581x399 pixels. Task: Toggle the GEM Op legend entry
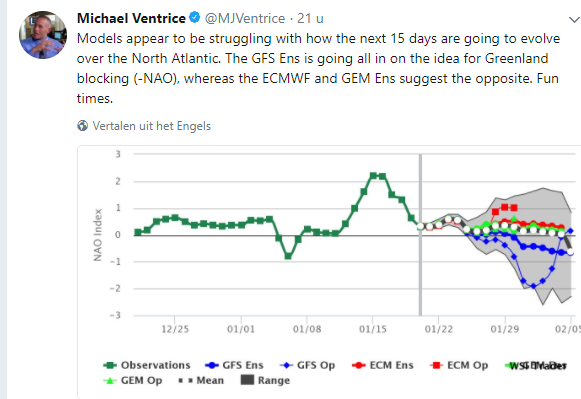tap(133, 380)
